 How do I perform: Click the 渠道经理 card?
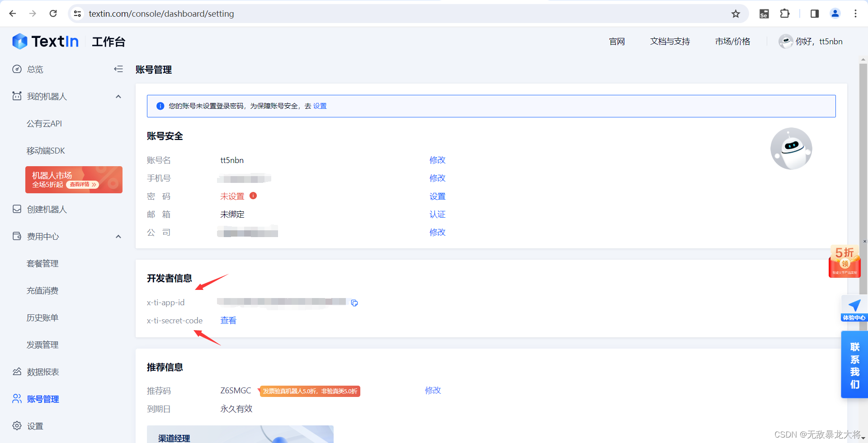(x=240, y=434)
